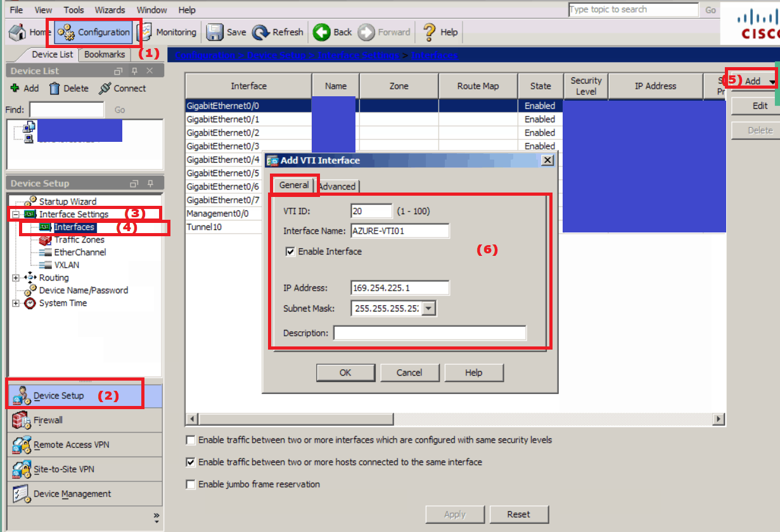Expand the System Time tree node
The height and width of the screenshot is (532, 780).
15,303
